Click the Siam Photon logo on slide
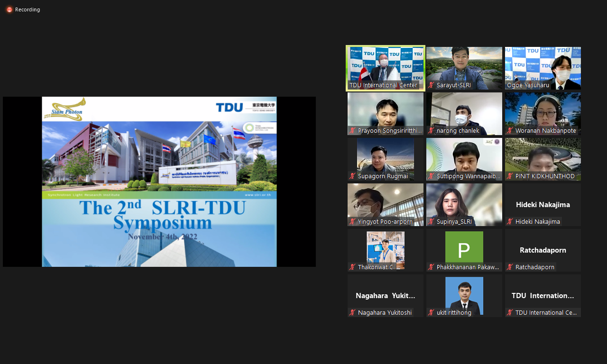 pos(65,109)
